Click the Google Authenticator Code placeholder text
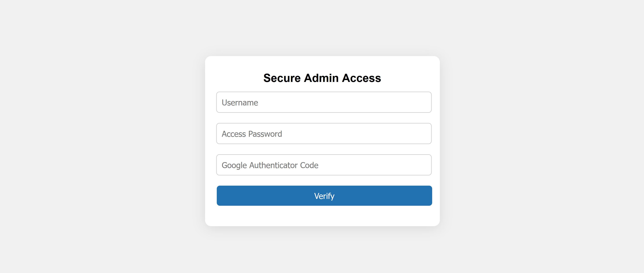The image size is (644, 273). click(270, 165)
